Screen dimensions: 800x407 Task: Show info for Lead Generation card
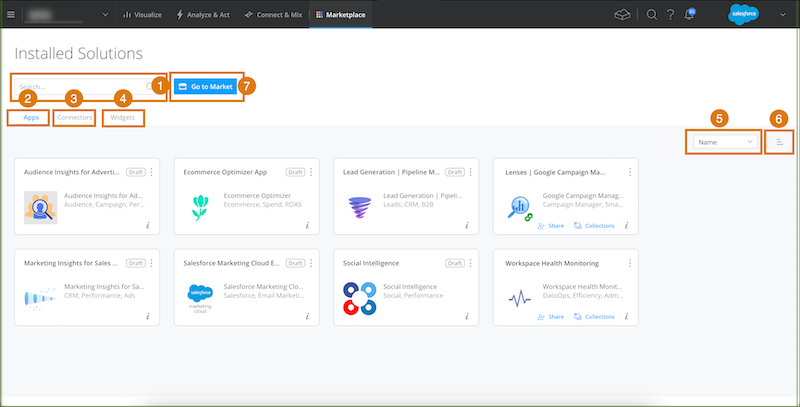tap(467, 225)
